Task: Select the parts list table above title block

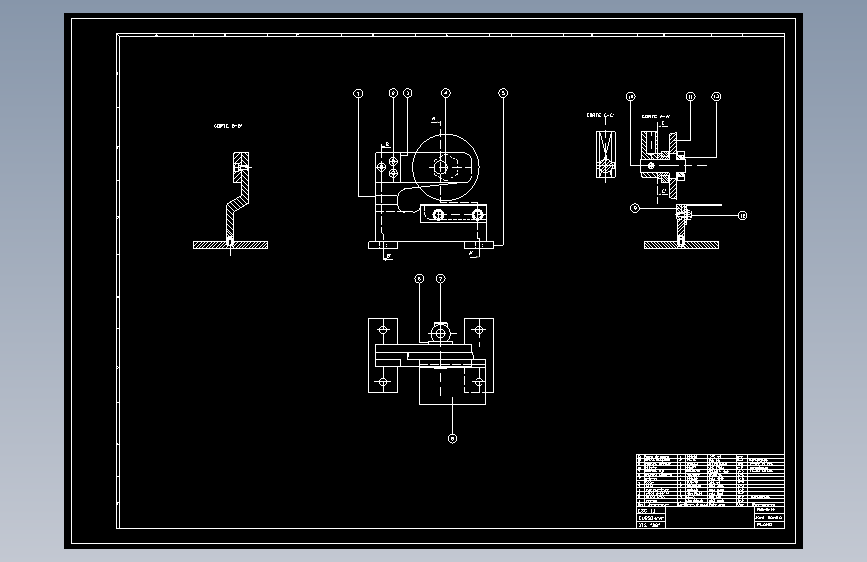Action: point(710,480)
